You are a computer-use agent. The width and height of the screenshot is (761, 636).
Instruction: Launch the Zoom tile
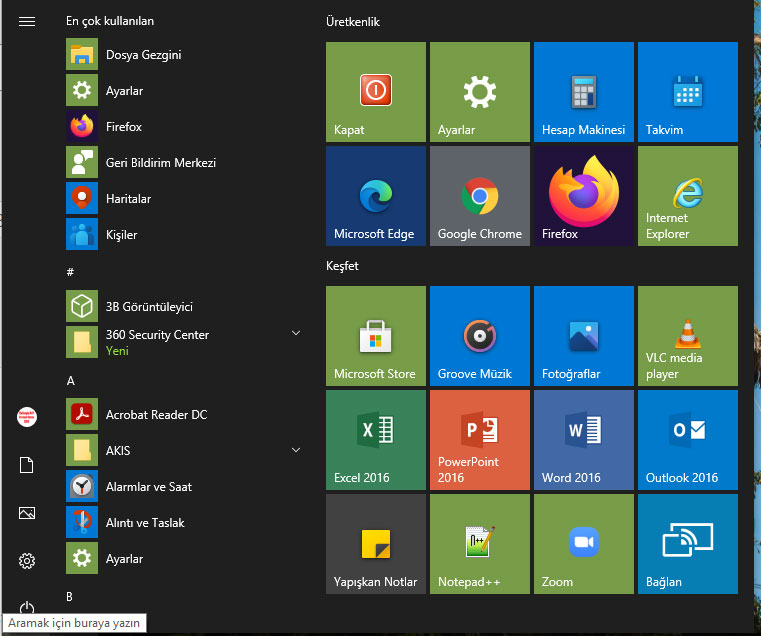click(583, 544)
